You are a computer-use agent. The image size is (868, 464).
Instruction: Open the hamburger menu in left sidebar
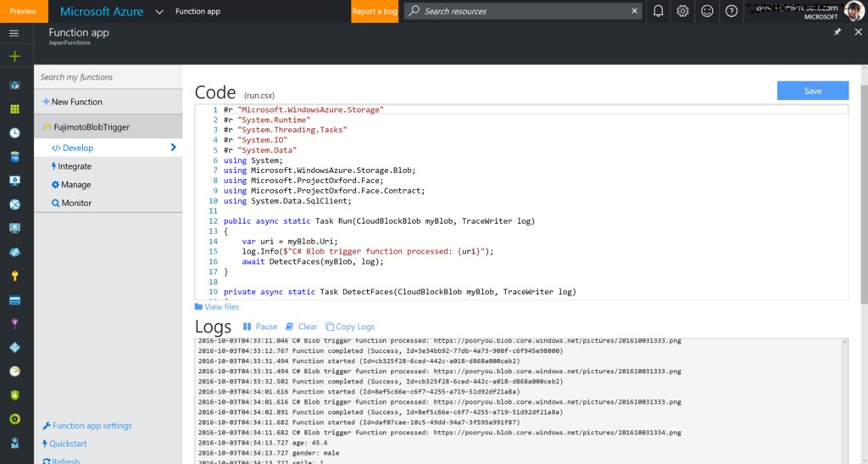(x=14, y=33)
